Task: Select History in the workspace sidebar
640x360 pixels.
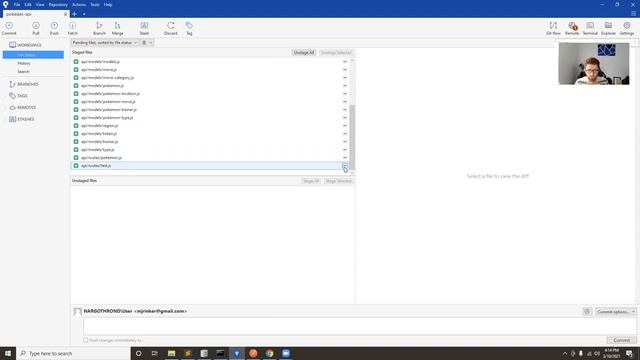Action: point(24,63)
